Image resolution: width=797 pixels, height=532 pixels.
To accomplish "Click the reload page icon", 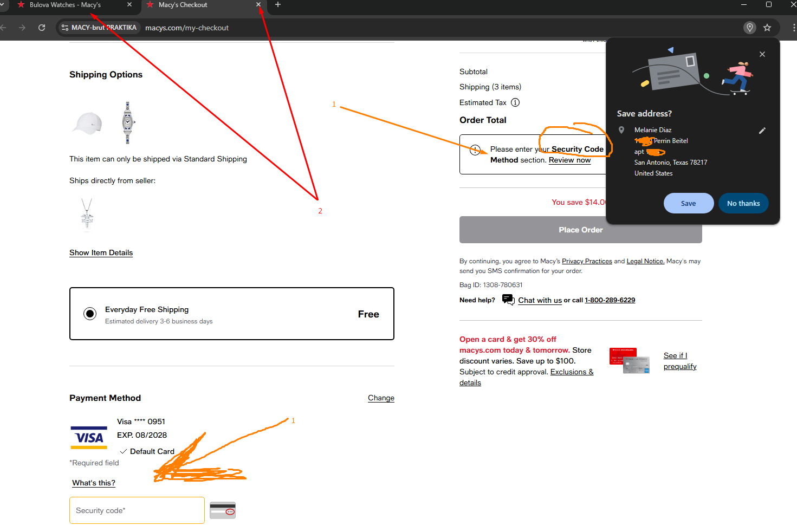I will 42,28.
